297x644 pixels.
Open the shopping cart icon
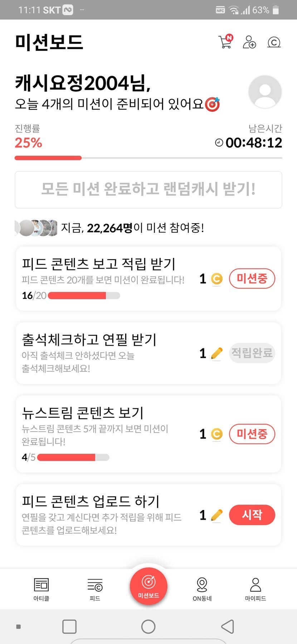click(225, 42)
